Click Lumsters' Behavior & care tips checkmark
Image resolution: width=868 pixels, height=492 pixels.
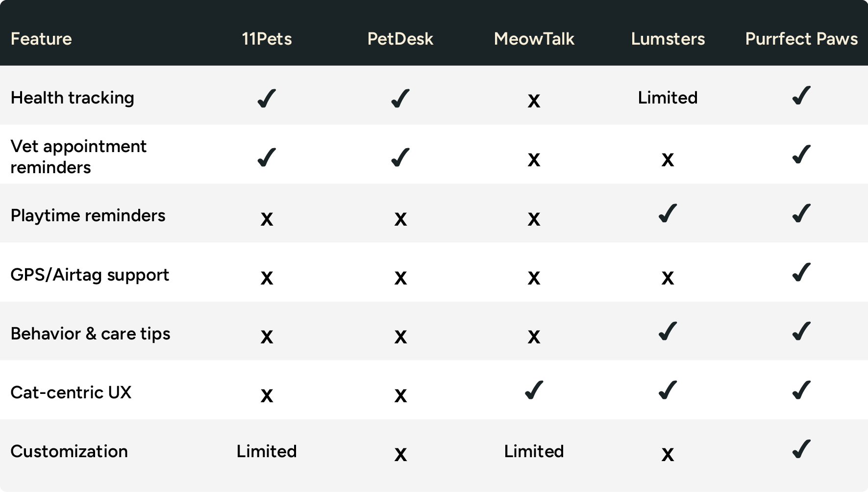pyautogui.click(x=668, y=331)
